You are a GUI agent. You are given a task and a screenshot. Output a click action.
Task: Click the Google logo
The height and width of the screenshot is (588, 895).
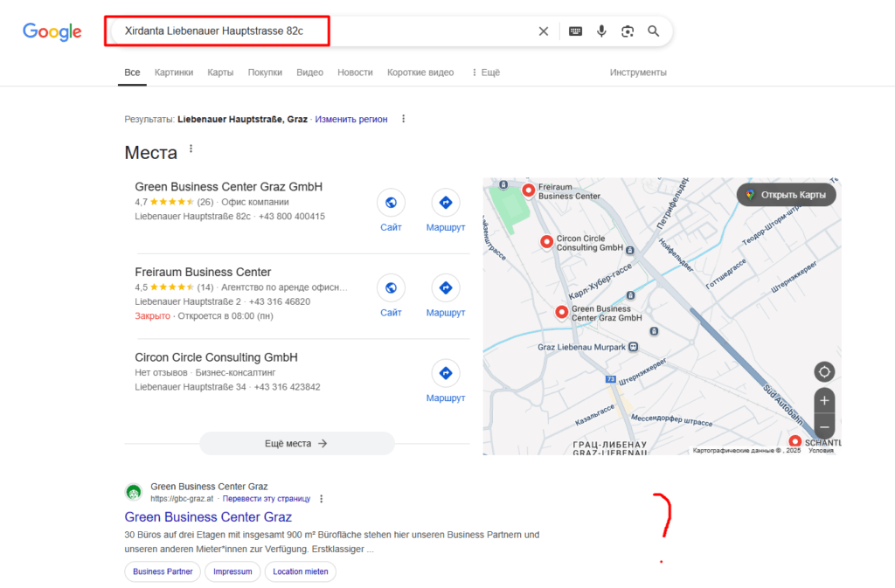[52, 32]
